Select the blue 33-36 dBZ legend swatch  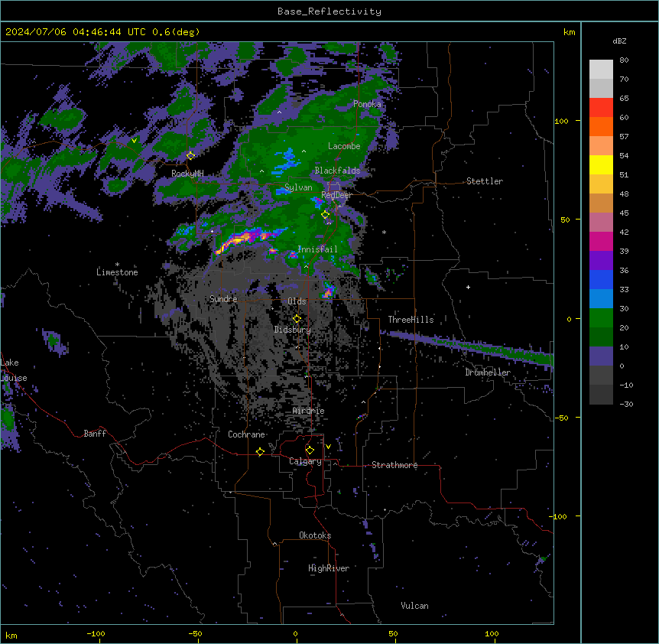click(x=601, y=279)
